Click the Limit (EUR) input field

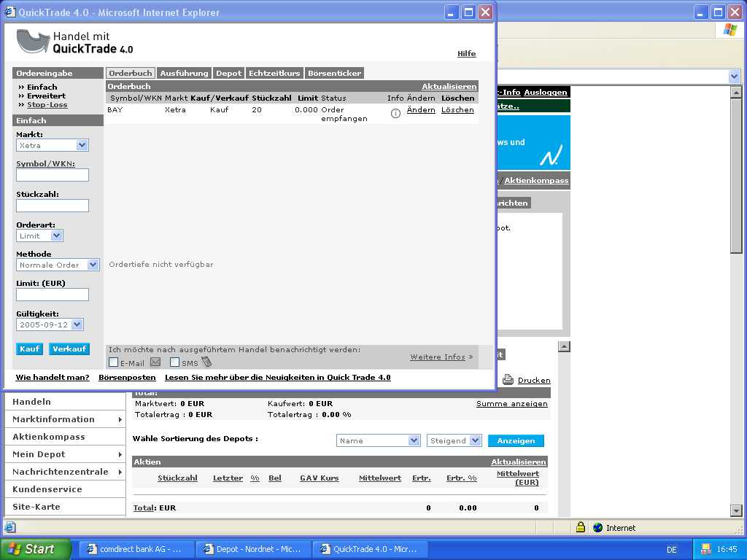click(53, 295)
